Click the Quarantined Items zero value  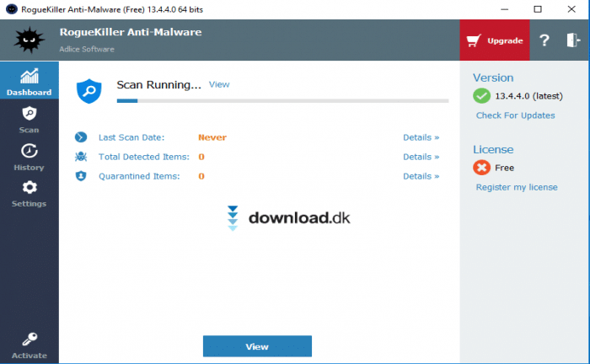click(201, 176)
